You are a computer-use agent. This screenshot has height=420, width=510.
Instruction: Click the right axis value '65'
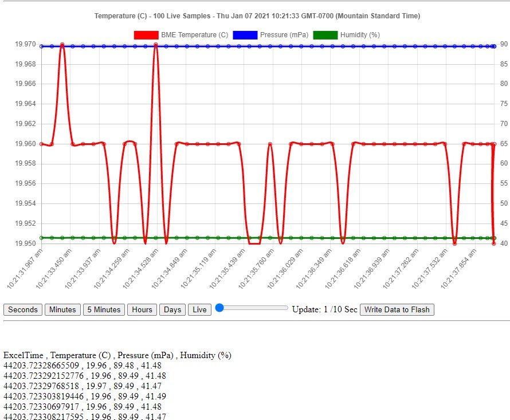pyautogui.click(x=504, y=143)
